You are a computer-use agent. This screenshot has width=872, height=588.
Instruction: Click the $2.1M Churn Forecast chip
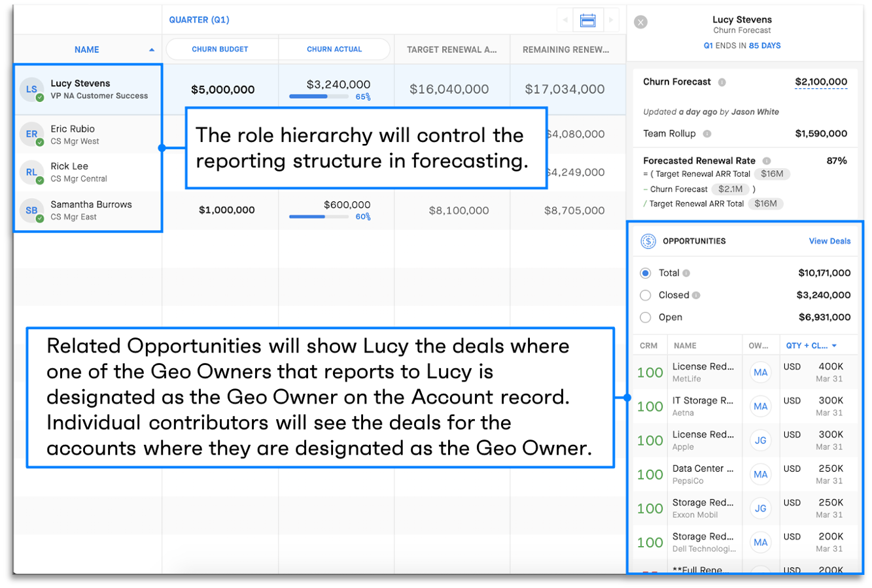[x=730, y=189]
